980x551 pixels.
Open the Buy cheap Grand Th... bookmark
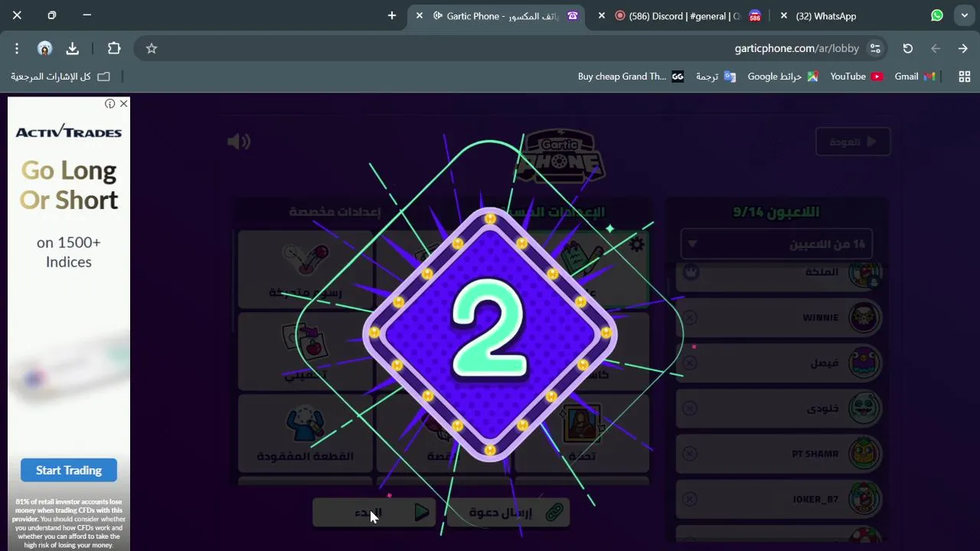631,77
